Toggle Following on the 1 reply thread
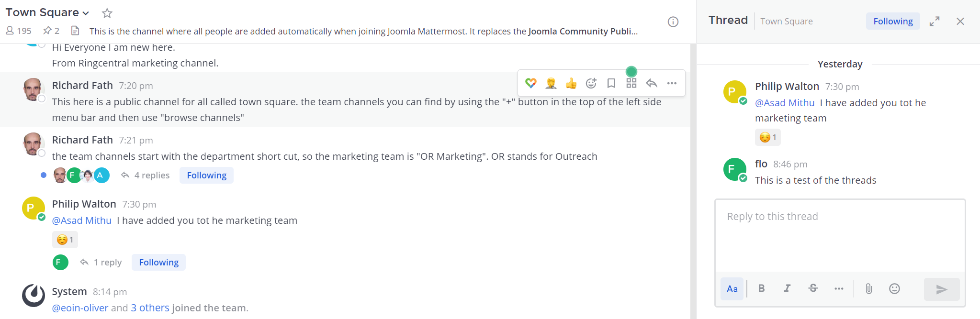 (x=158, y=263)
